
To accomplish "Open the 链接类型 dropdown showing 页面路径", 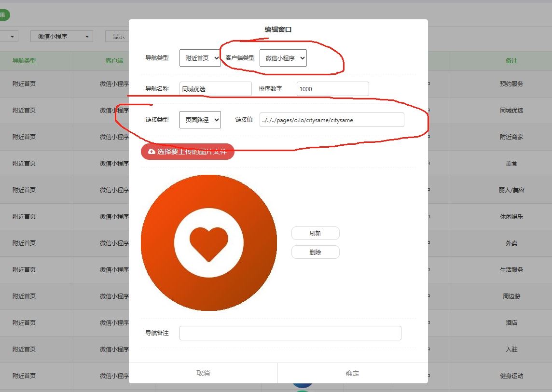I will (x=200, y=120).
